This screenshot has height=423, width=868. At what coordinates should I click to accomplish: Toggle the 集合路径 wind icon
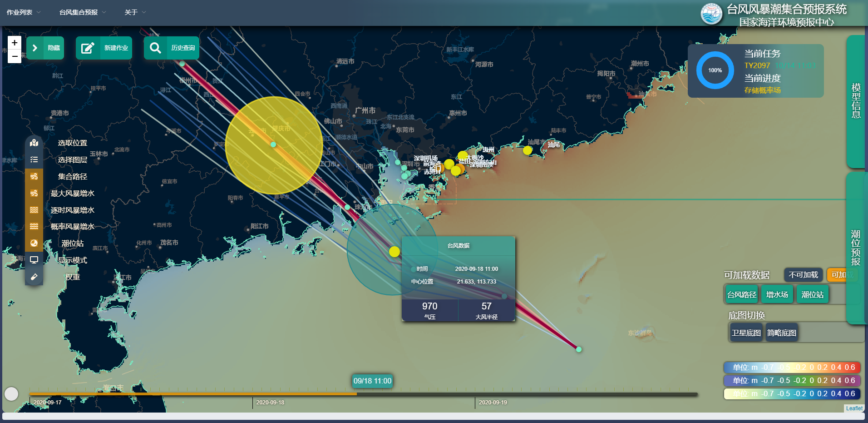click(x=34, y=176)
